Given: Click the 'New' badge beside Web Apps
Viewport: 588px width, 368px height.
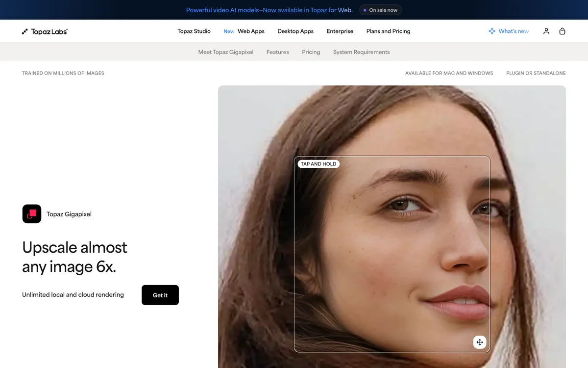Looking at the screenshot, I should click(229, 31).
